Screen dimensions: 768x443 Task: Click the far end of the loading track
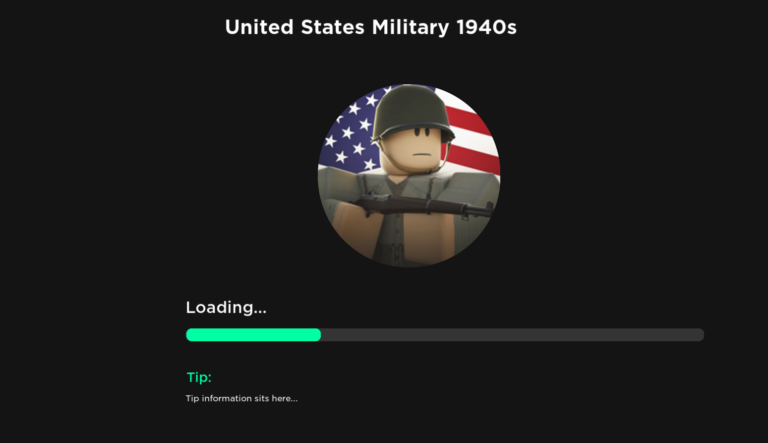point(700,335)
